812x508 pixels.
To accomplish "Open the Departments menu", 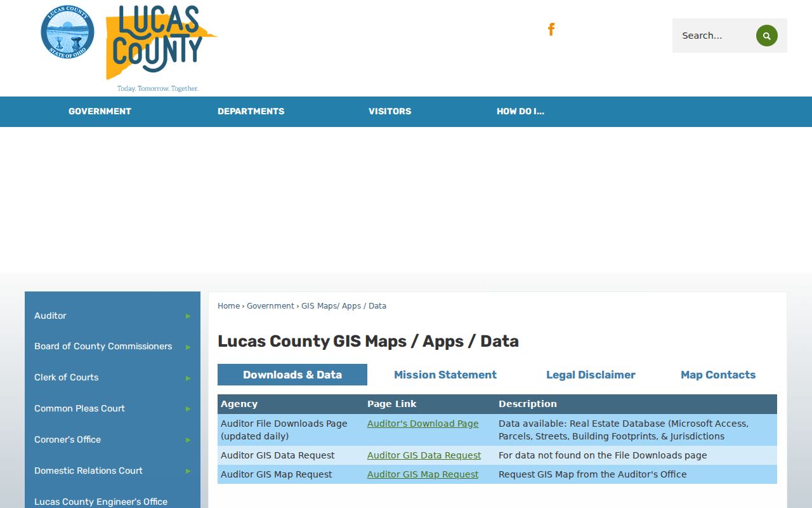I will [x=251, y=111].
